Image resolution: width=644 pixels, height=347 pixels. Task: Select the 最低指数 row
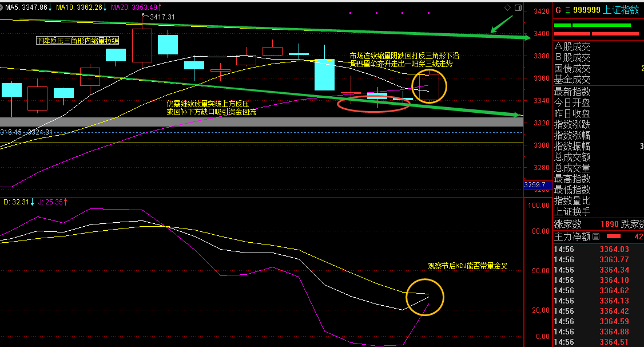click(x=598, y=190)
